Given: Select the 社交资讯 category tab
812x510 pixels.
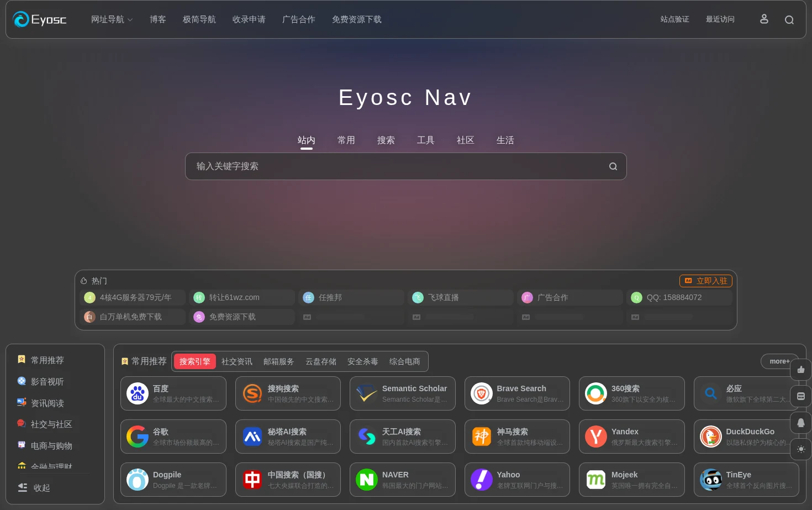Looking at the screenshot, I should 237,361.
